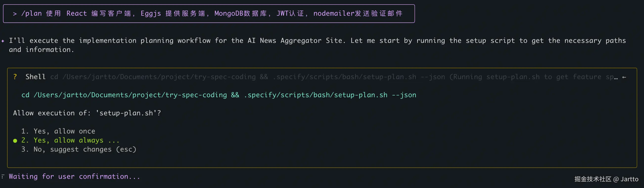Click the /plan command in the input box
The width and height of the screenshot is (644, 188).
(x=31, y=14)
